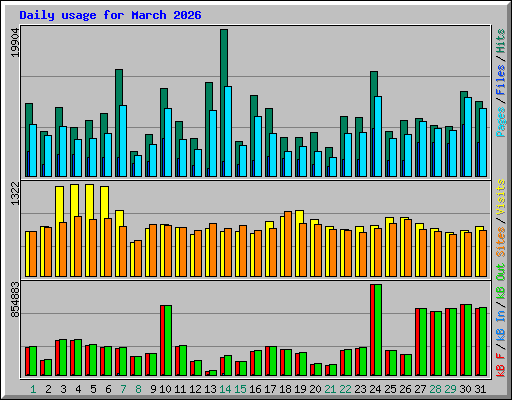512x400 pixels.
Task: Click day label 5 on the x-axis
Action: point(93,389)
